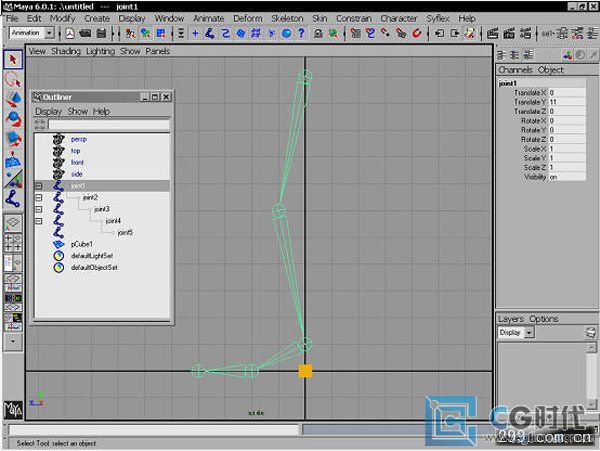Open the Animate menu

(209, 18)
